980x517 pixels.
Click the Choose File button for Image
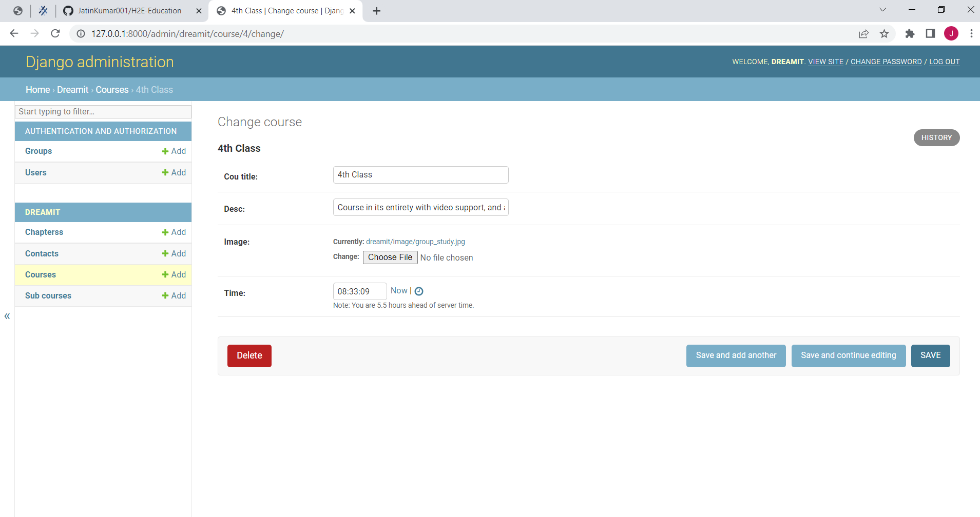coord(390,257)
